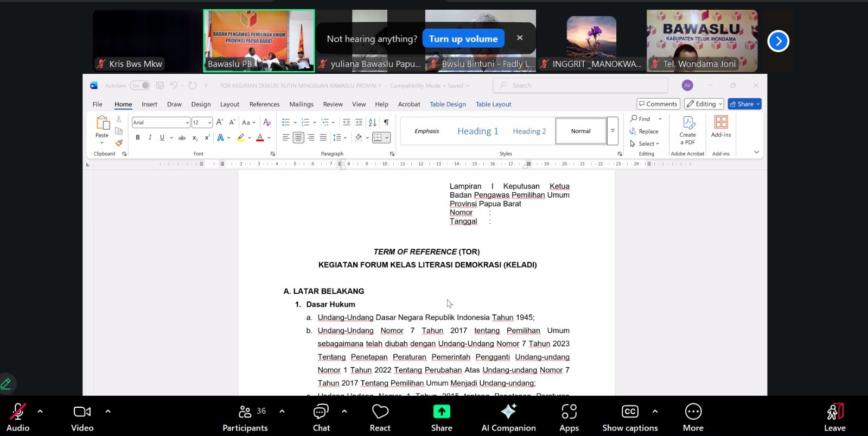Toggle the AutoSave switch

coord(140,85)
